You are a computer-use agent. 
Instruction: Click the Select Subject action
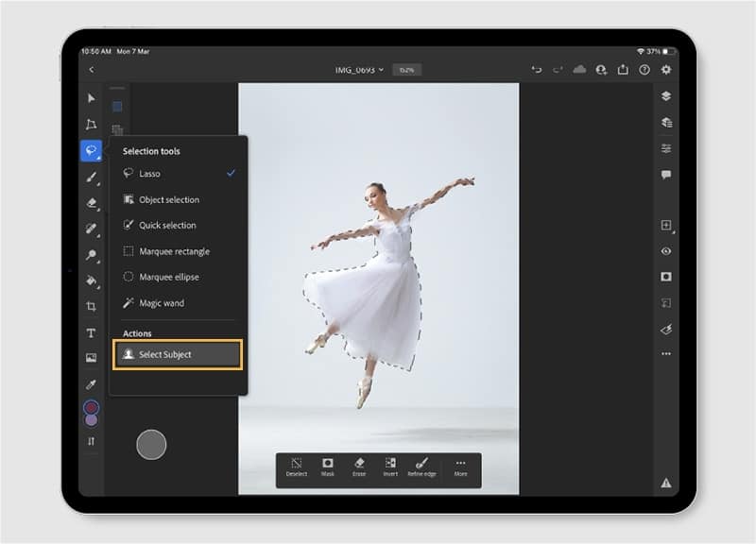178,354
